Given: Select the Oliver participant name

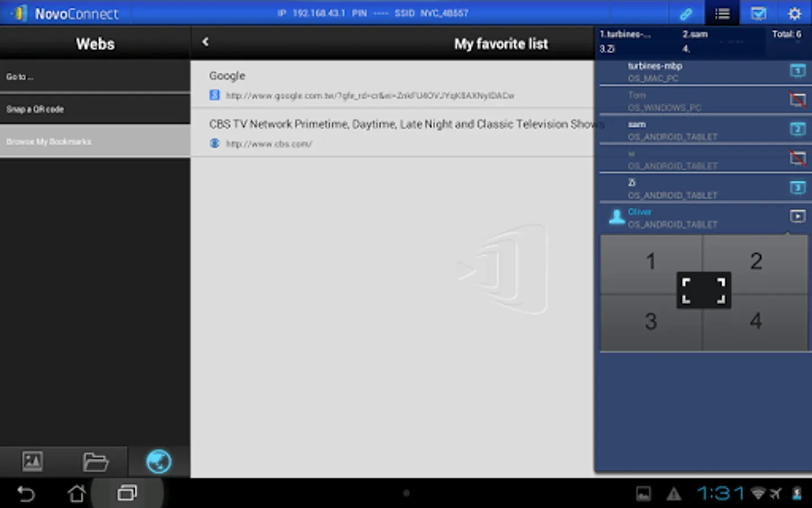Looking at the screenshot, I should (639, 212).
